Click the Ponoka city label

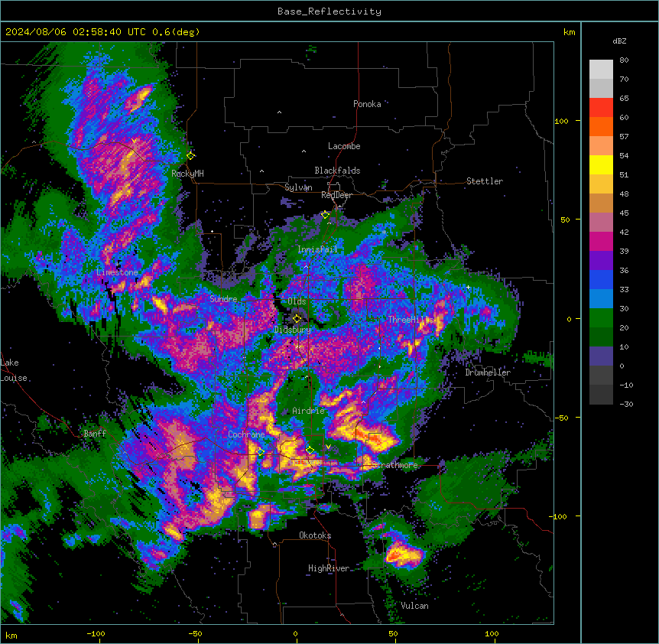(367, 104)
